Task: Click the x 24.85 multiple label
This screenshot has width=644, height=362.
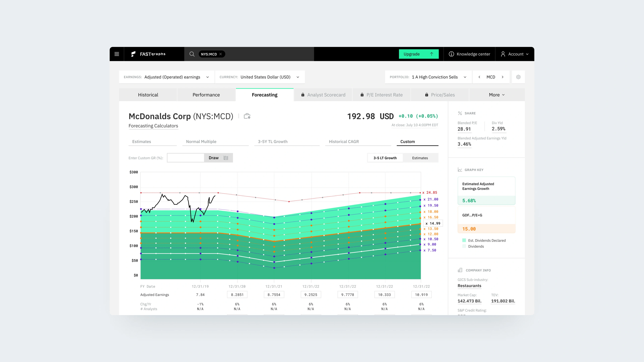Action: 430,193
